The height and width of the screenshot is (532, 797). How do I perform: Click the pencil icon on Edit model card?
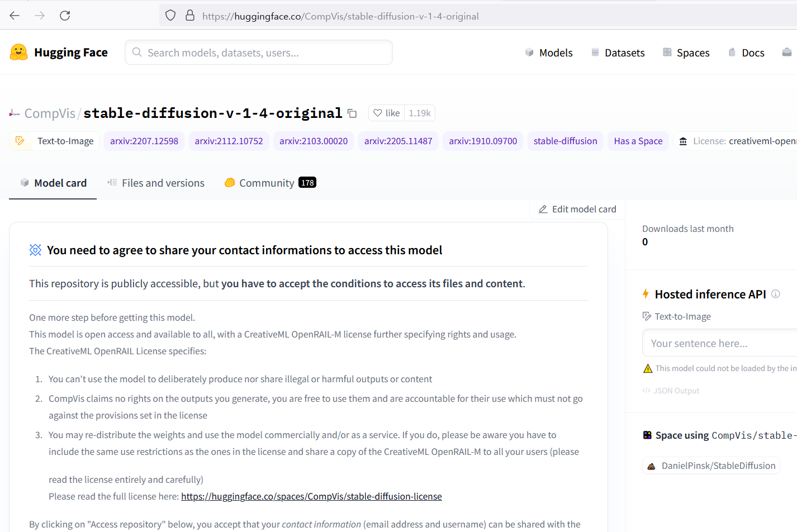[543, 209]
